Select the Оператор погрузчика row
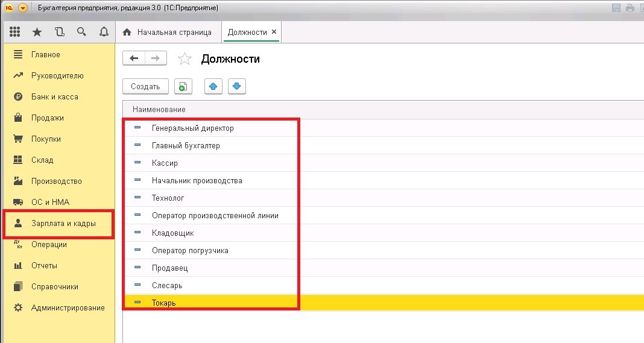644x343 pixels. 383,251
